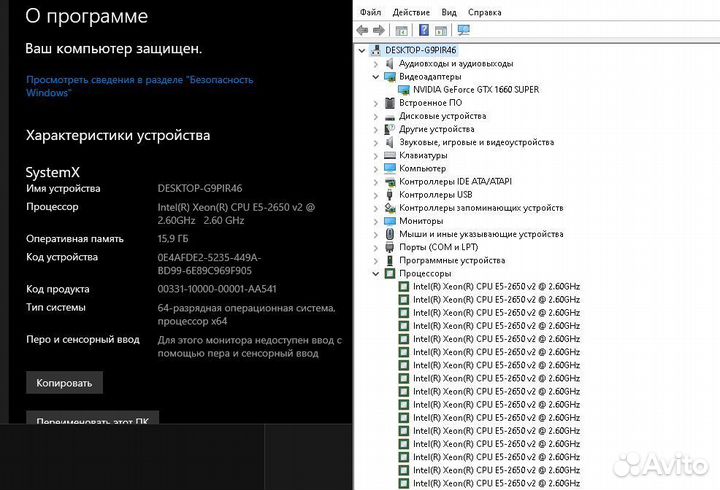Open the Действие menu
Screen dimensions: 720x490
click(x=411, y=13)
